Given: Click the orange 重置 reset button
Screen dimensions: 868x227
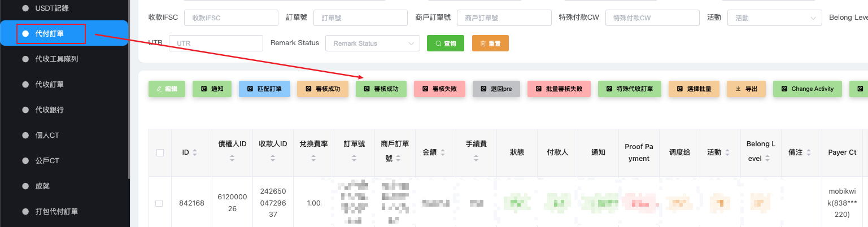Looking at the screenshot, I should [x=490, y=43].
